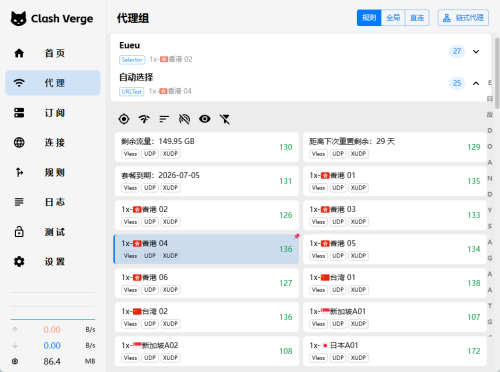
Task: Click the upload speed arrow icon
Action: pyautogui.click(x=15, y=329)
